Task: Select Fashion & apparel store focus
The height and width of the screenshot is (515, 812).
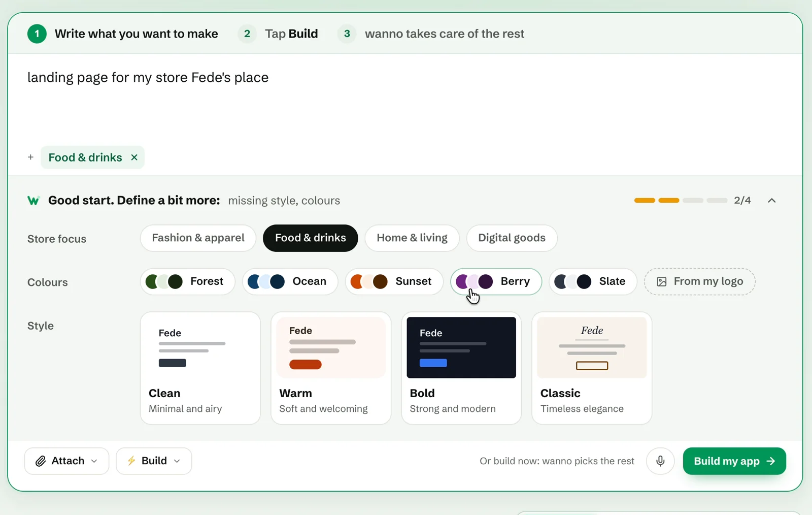Action: (x=198, y=238)
